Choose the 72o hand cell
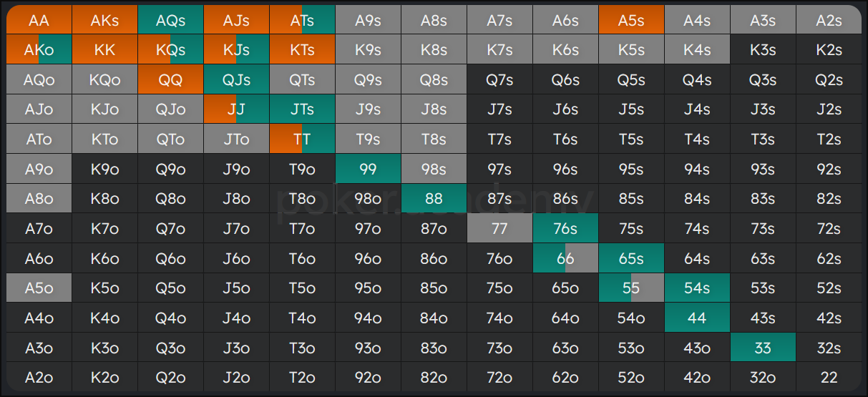Screen dimensions: 868x397 pos(499,377)
